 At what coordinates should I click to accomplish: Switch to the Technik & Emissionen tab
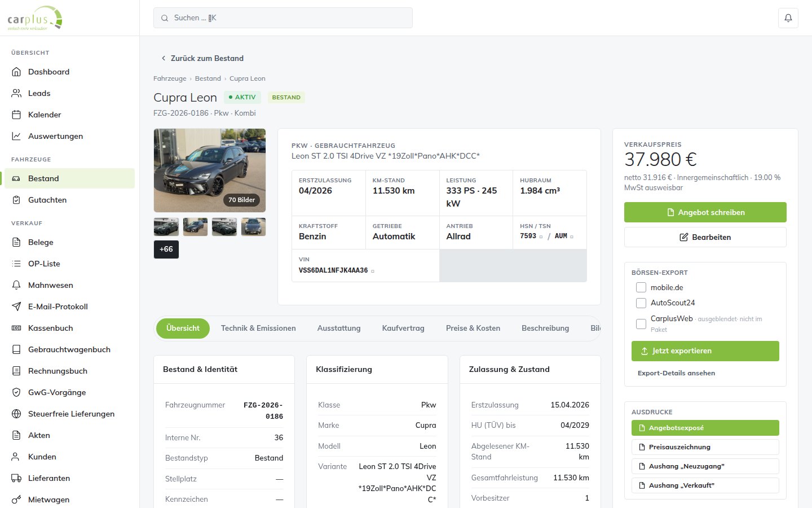click(x=258, y=328)
